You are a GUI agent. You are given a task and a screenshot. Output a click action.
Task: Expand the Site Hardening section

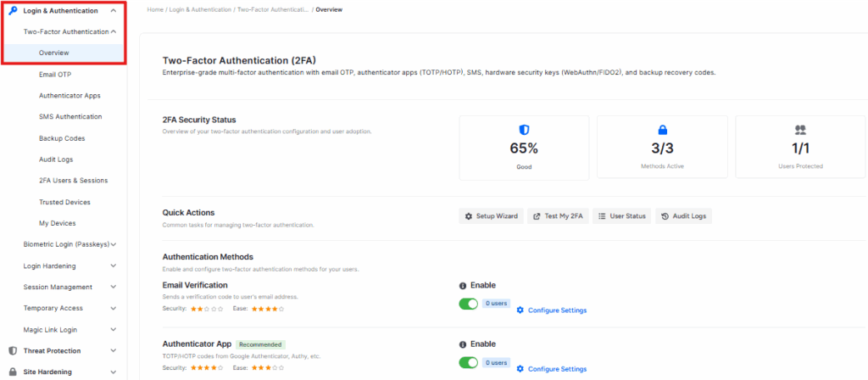pos(114,372)
